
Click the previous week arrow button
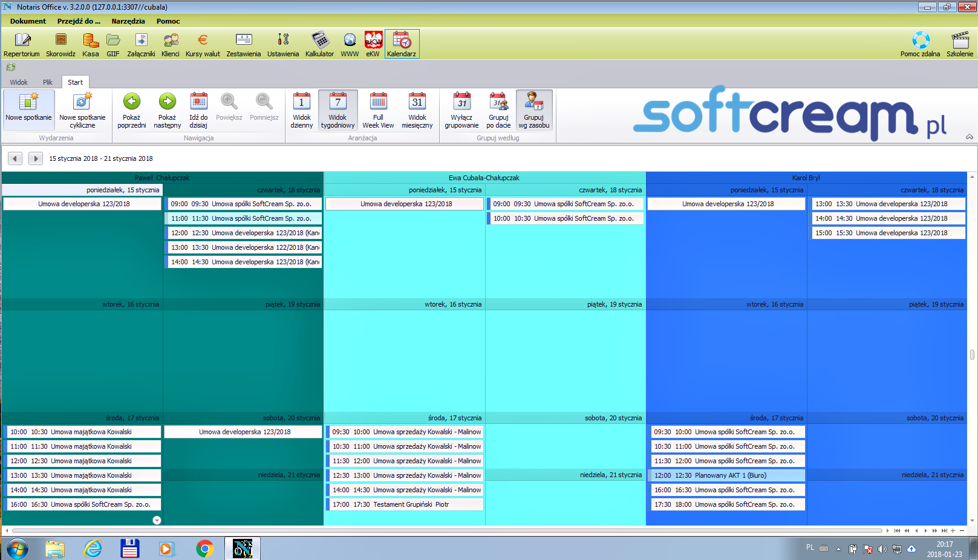pyautogui.click(x=15, y=158)
